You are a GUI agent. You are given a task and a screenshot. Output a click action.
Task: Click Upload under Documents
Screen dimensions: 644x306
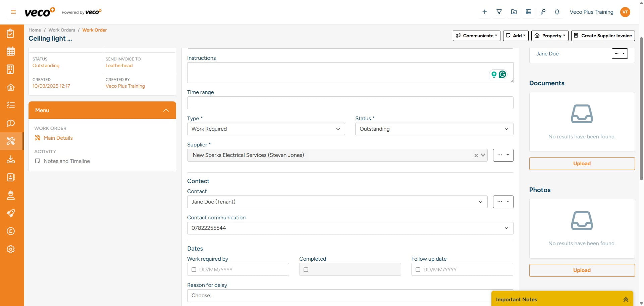(582, 164)
